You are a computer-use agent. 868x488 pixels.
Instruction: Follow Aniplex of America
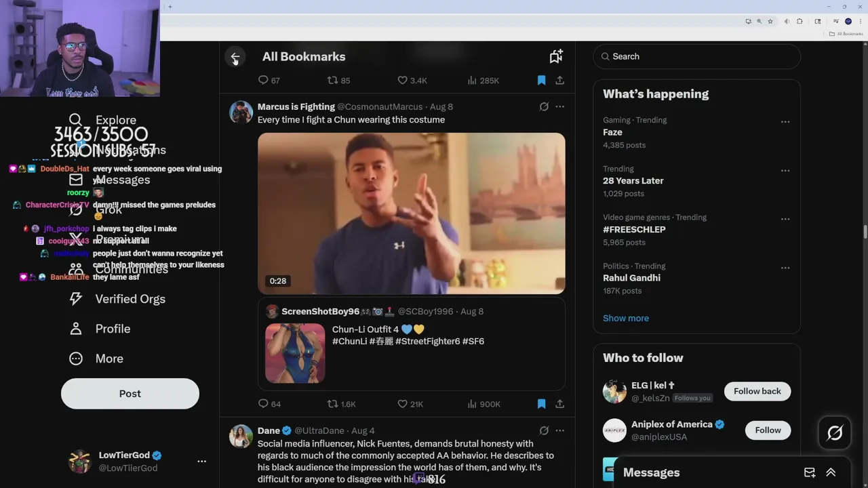[x=768, y=430]
